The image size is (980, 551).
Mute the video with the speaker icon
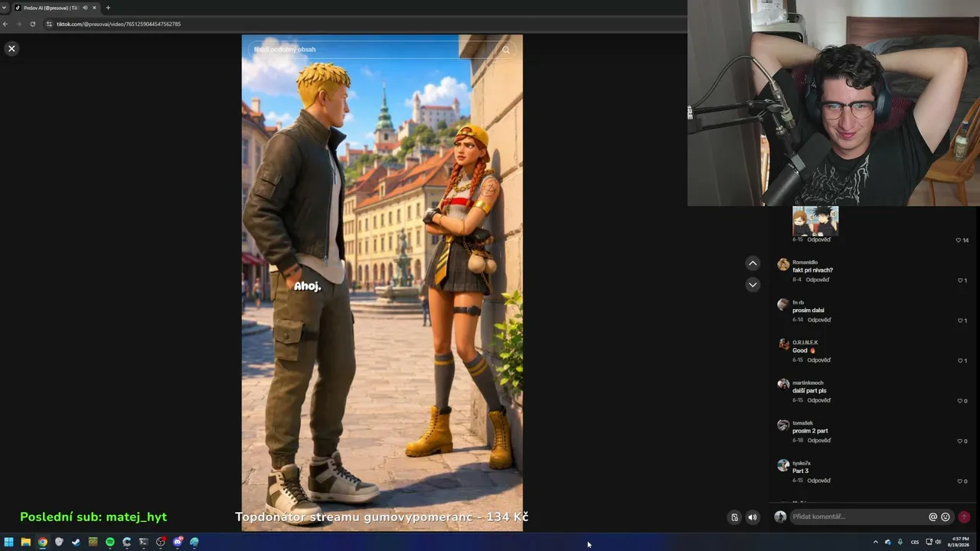[752, 517]
